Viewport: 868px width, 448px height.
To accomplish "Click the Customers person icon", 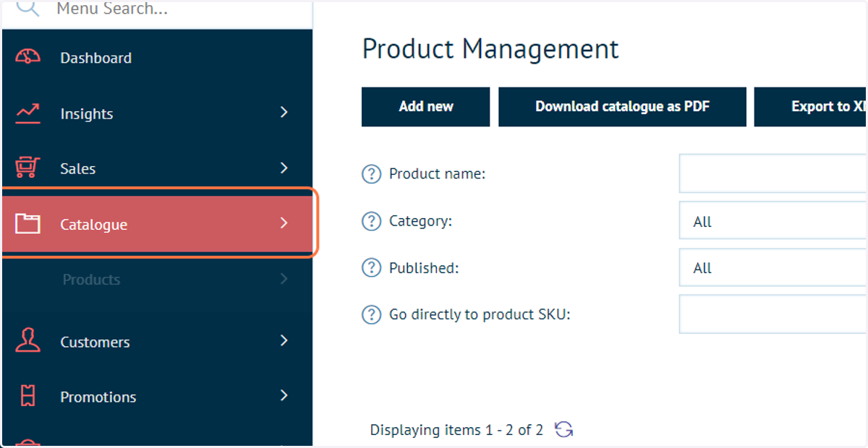I will pos(27,341).
